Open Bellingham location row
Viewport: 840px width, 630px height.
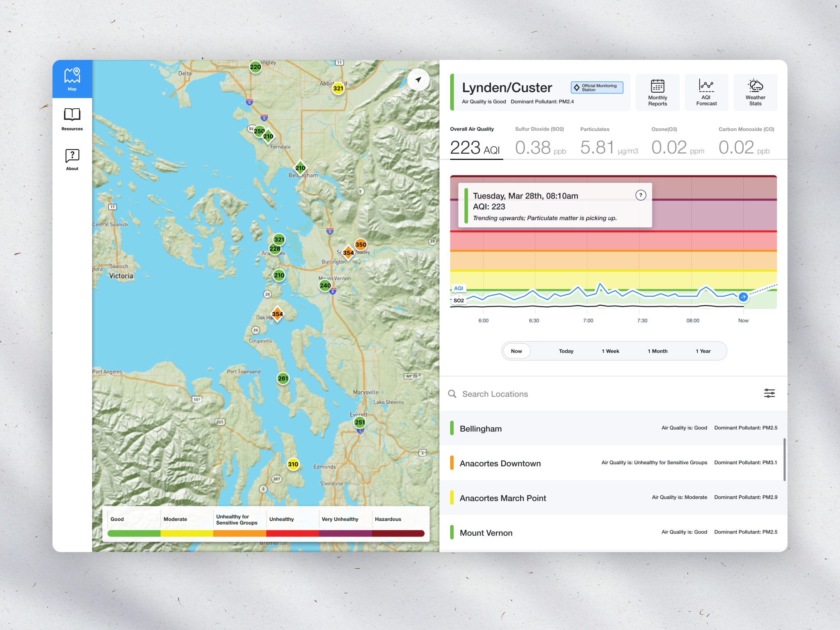point(613,428)
